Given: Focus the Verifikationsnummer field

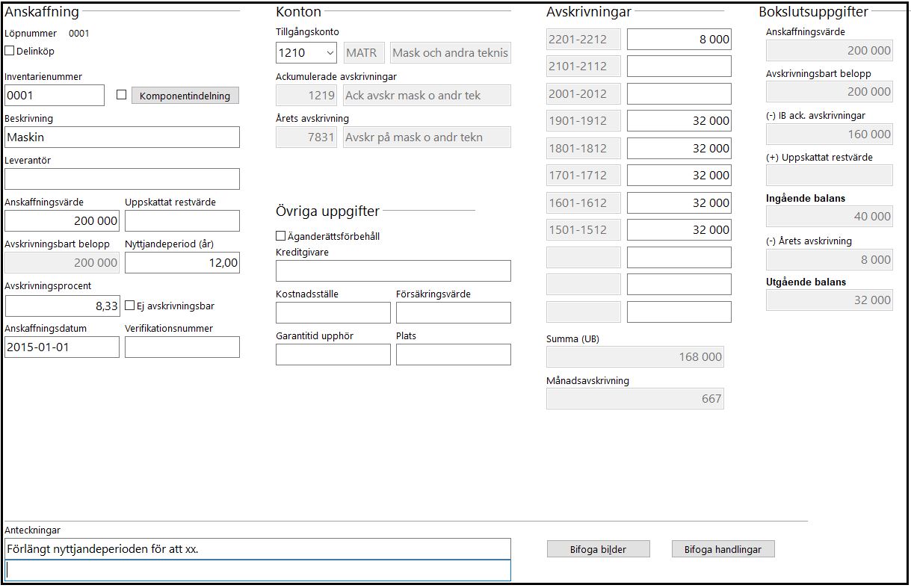Looking at the screenshot, I should 182,347.
